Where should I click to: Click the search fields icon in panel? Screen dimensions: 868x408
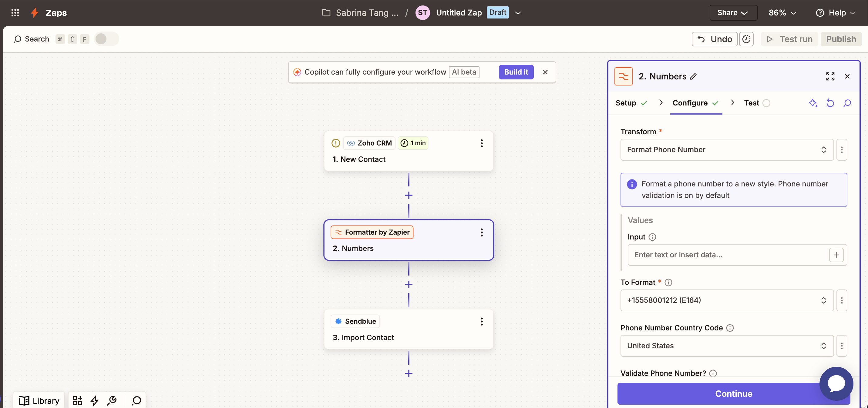point(847,103)
